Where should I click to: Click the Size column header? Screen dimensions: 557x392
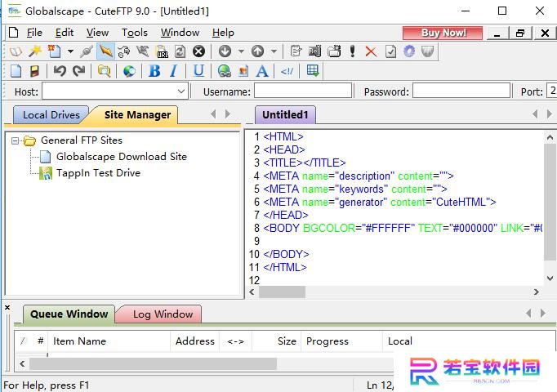(x=276, y=341)
